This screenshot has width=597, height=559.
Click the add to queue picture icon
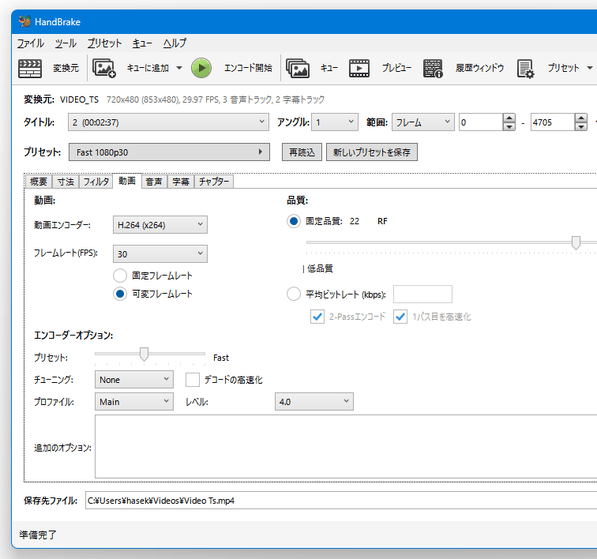click(x=104, y=69)
